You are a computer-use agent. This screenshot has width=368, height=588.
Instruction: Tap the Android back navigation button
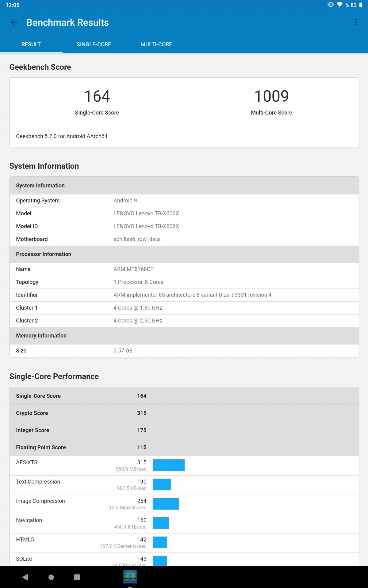25,577
